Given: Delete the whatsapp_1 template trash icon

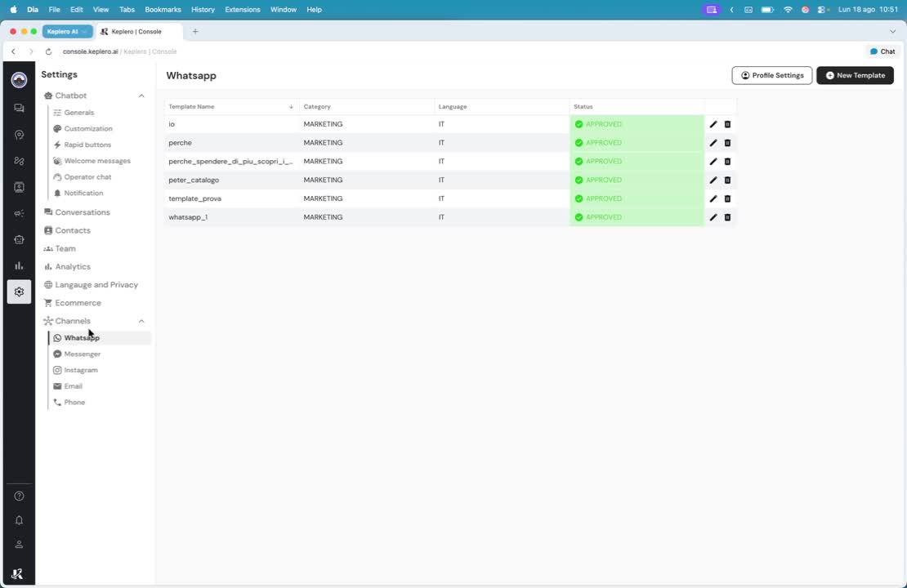Looking at the screenshot, I should click(728, 217).
